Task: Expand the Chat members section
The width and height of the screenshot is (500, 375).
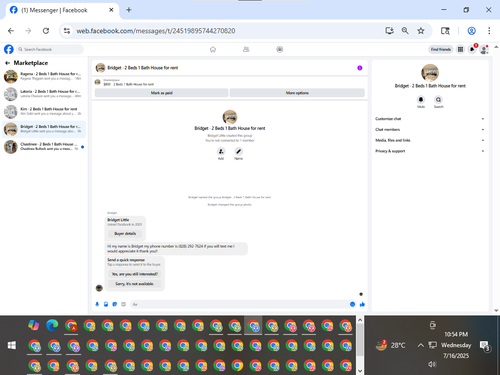Action: (x=430, y=129)
